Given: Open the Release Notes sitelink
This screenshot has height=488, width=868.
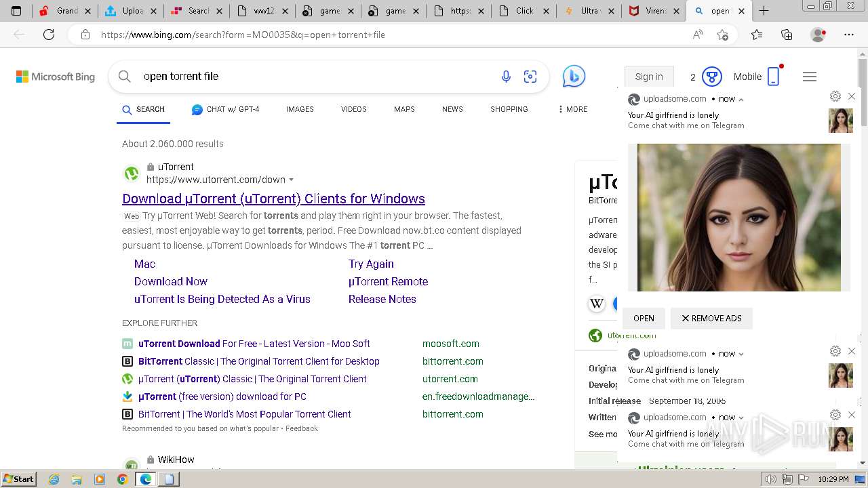Looking at the screenshot, I should (382, 299).
